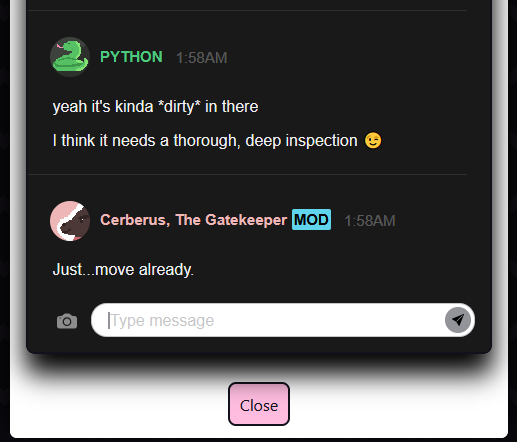The image size is (517, 442).
Task: Open Cerberus's pink dog avatar
Action: [x=70, y=221]
